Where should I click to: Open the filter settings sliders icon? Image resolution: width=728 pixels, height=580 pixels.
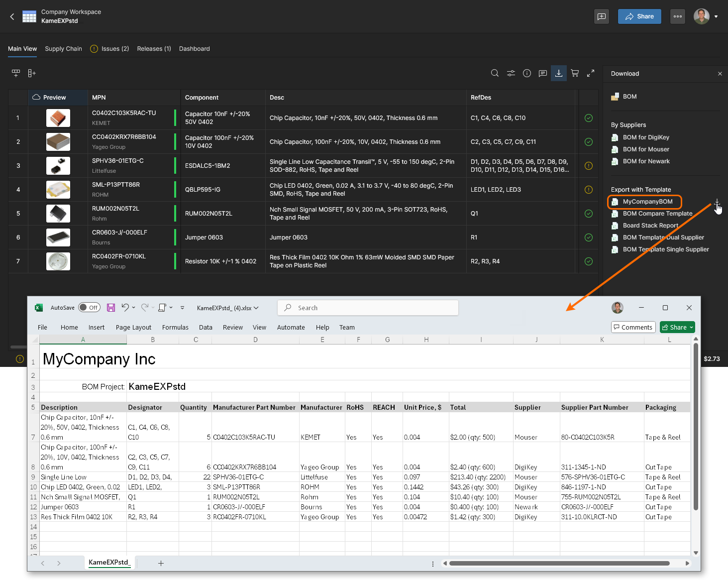pos(511,73)
